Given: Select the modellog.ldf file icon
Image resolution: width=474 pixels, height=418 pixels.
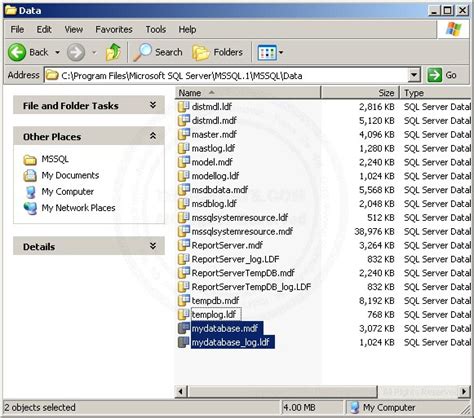Looking at the screenshot, I should coord(184,176).
